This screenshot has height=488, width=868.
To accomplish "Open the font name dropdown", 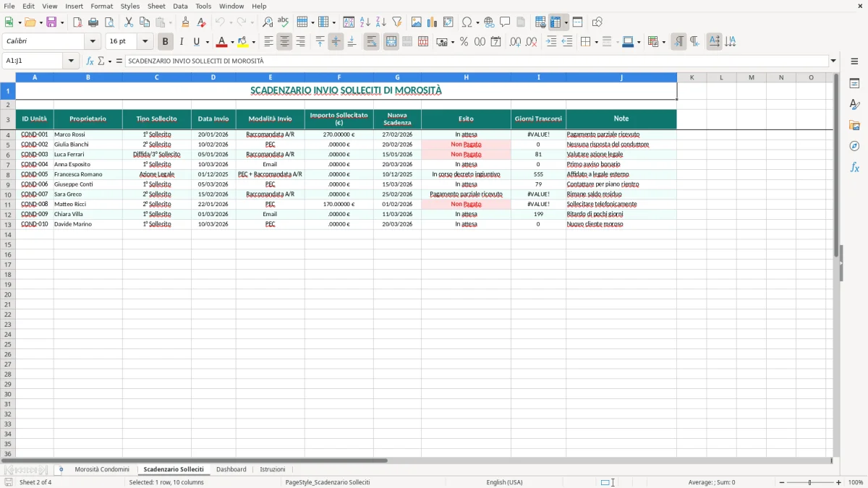I will pyautogui.click(x=93, y=42).
